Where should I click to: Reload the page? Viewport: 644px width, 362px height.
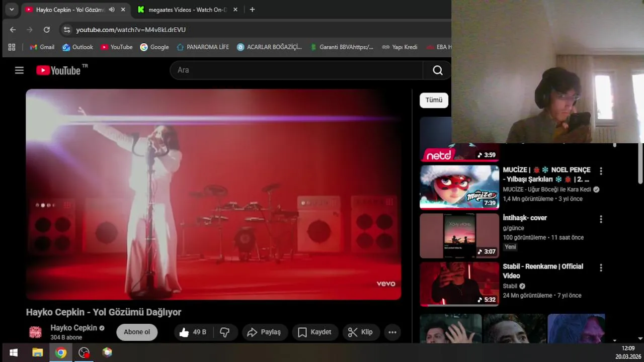click(47, 30)
